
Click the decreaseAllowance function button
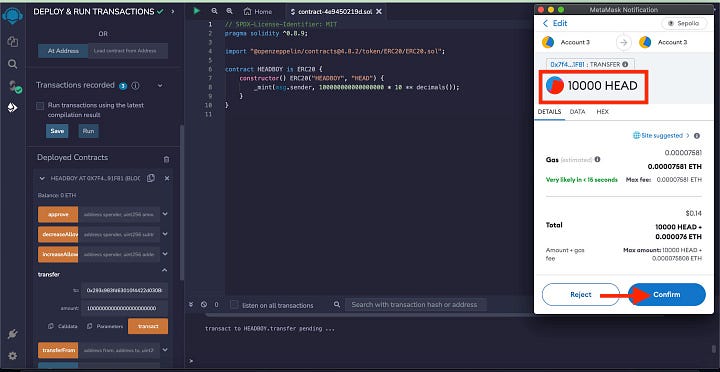pos(58,234)
